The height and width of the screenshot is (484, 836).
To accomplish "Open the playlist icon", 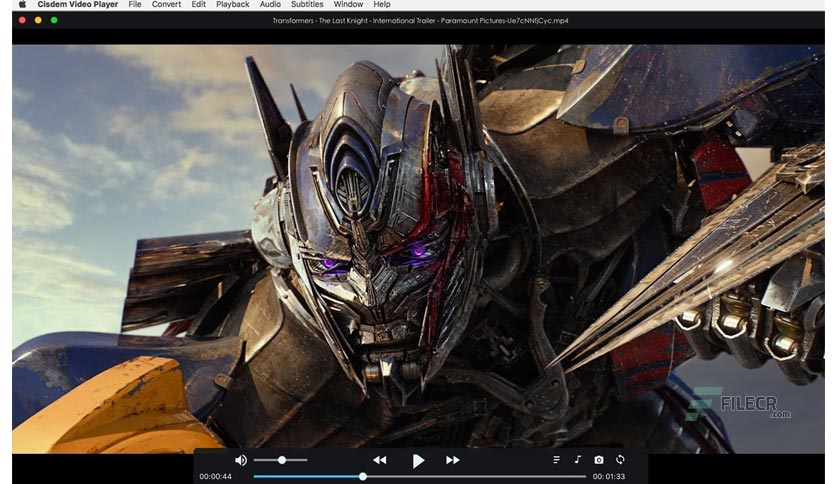I will pyautogui.click(x=556, y=459).
